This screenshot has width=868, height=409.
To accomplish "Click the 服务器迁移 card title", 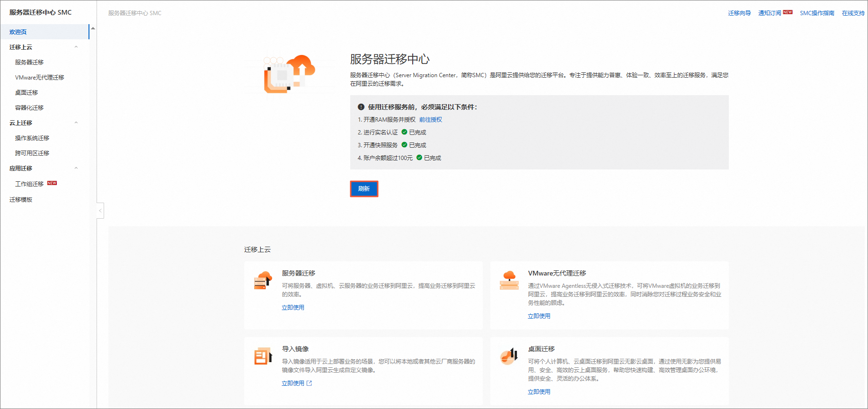I will pyautogui.click(x=299, y=273).
